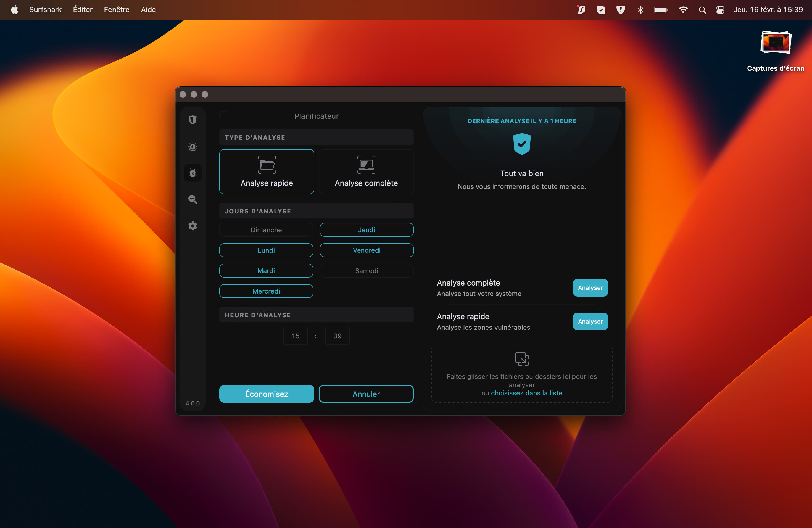The height and width of the screenshot is (528, 812).
Task: Select the antivirus bug icon in sidebar
Action: coord(193,173)
